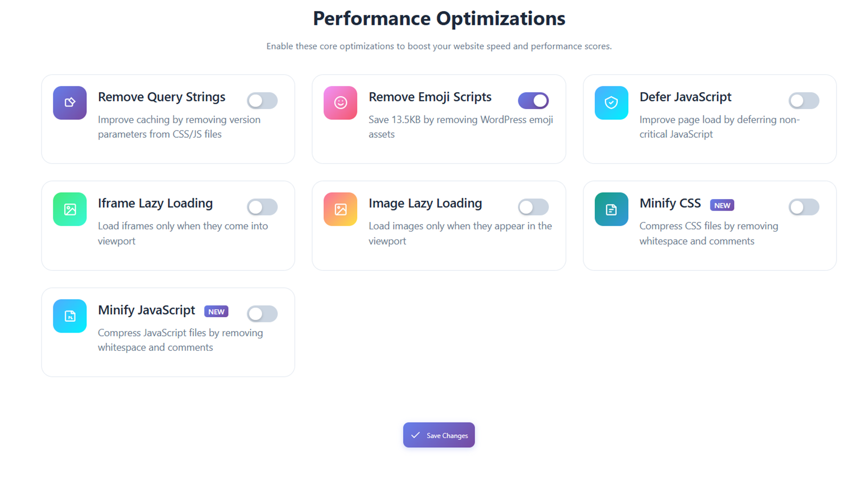Click the NEW badge beside Minify JavaScript
Screen dimensions: 868x479
(x=216, y=312)
